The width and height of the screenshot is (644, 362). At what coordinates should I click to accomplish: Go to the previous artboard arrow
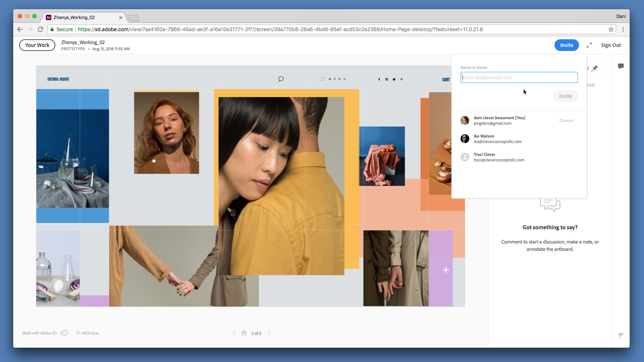(x=234, y=333)
